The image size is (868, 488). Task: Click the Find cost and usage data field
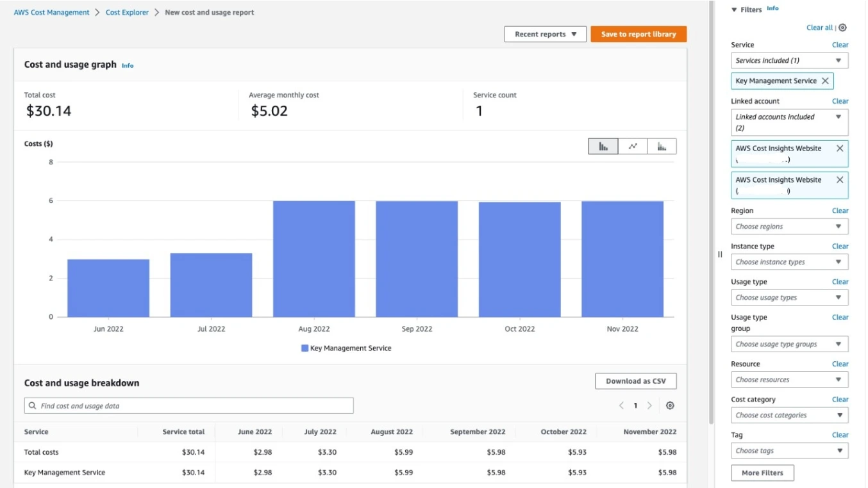(x=189, y=405)
